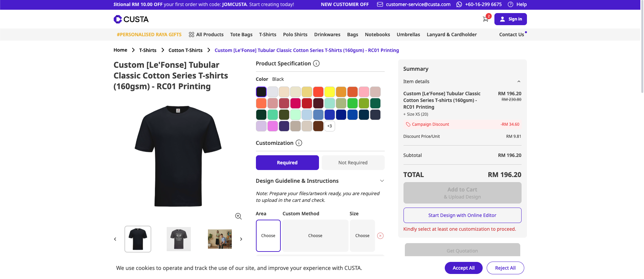644x279 pixels.
Task: Show next product thumbnails arrow
Action: 241,239
